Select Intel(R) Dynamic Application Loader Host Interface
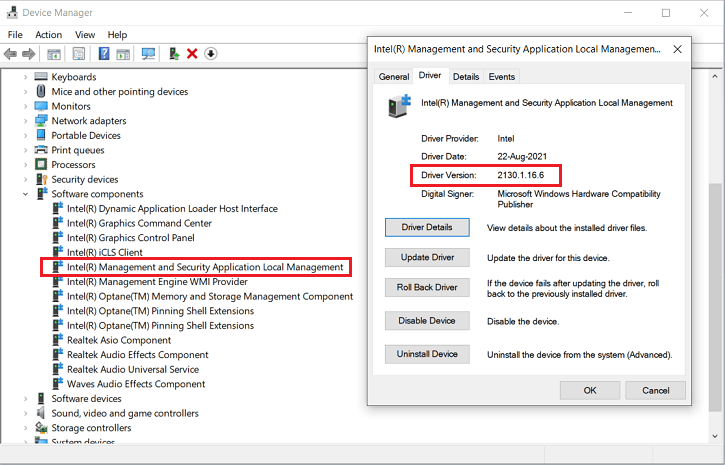725x465 pixels. pos(172,208)
